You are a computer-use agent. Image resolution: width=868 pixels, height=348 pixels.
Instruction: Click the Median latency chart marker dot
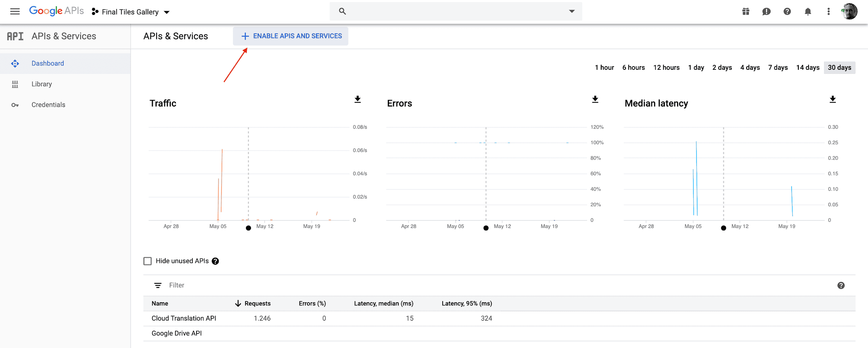pos(723,228)
